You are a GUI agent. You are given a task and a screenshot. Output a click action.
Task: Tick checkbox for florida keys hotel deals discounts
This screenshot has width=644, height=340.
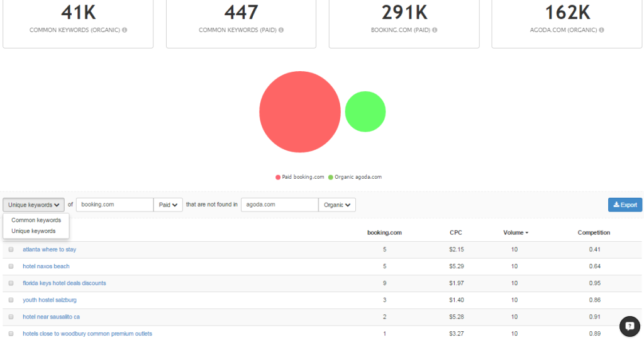tap(11, 283)
